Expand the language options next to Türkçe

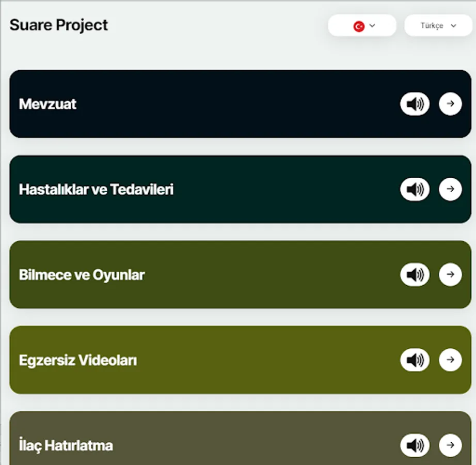pos(453,25)
